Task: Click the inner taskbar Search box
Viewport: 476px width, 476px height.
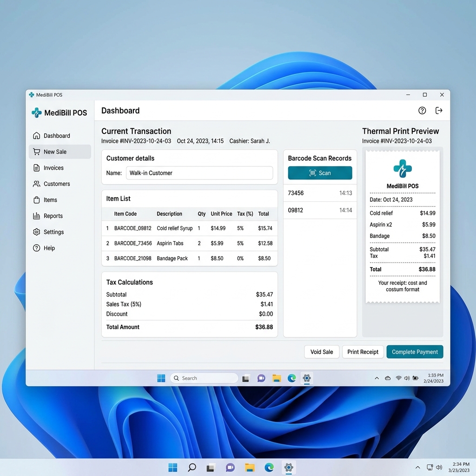Action: 204,378
